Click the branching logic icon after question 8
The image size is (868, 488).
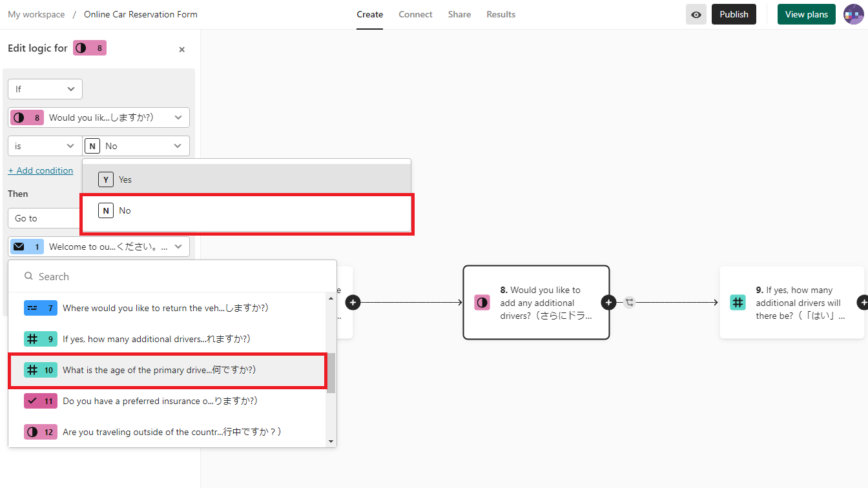(630, 302)
